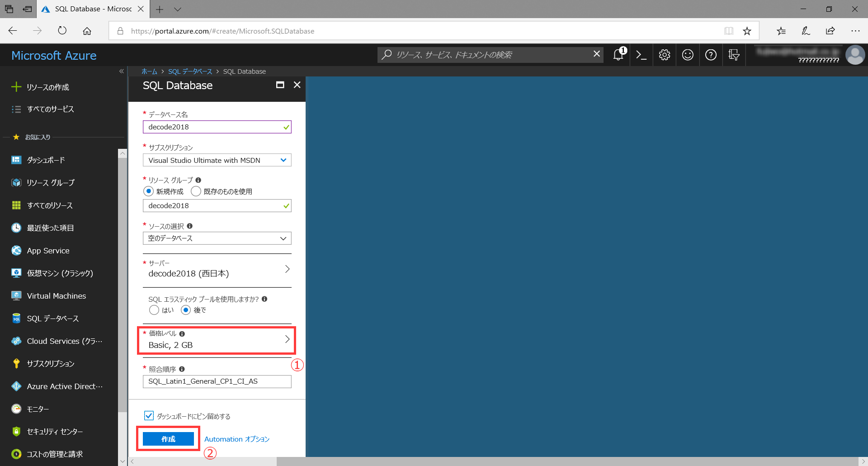Choose はい for SQL elastic pool
This screenshot has height=466, width=868.
point(154,310)
